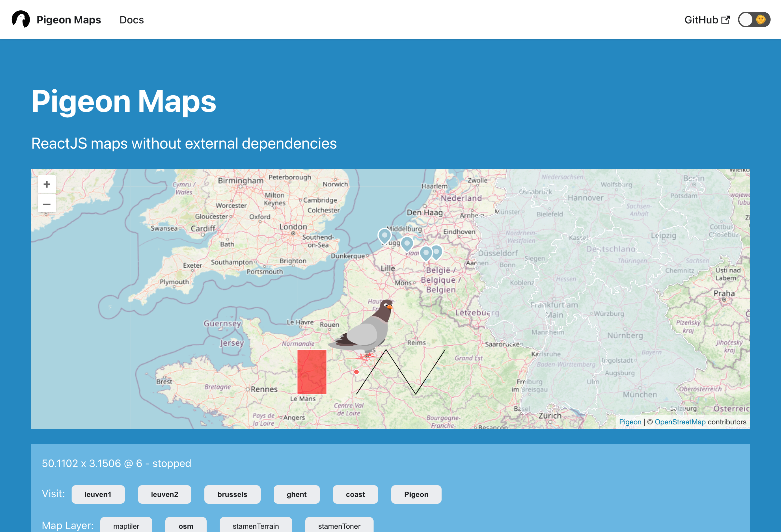Click the Brighton label on map

[293, 261]
